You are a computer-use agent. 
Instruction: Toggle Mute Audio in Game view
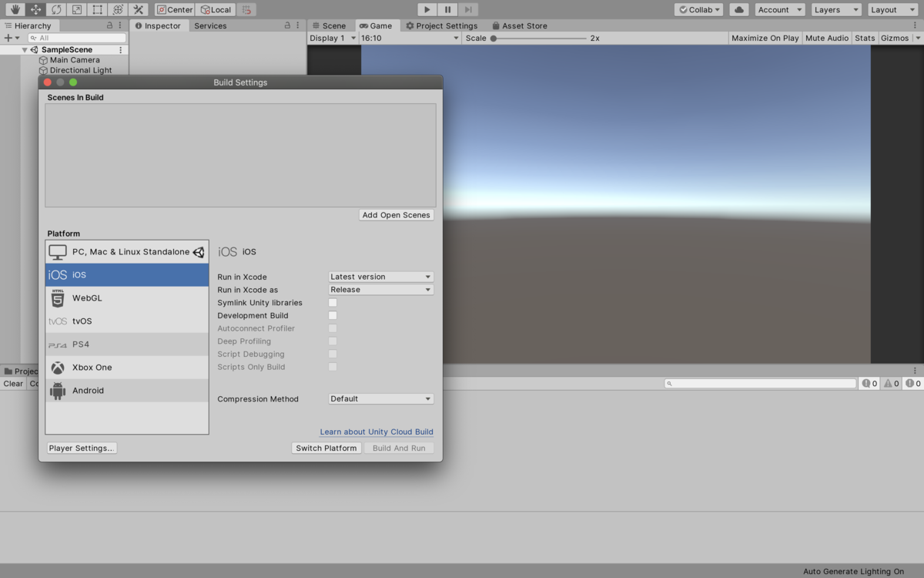827,38
